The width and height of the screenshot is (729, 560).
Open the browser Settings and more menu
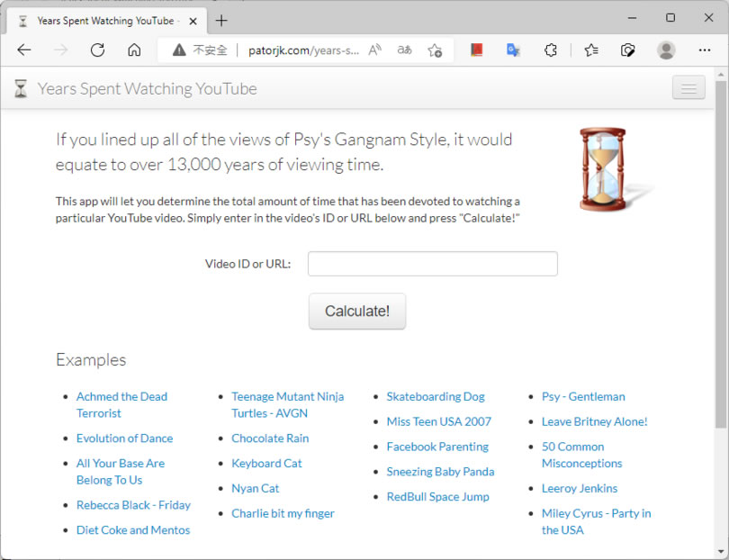pyautogui.click(x=705, y=50)
